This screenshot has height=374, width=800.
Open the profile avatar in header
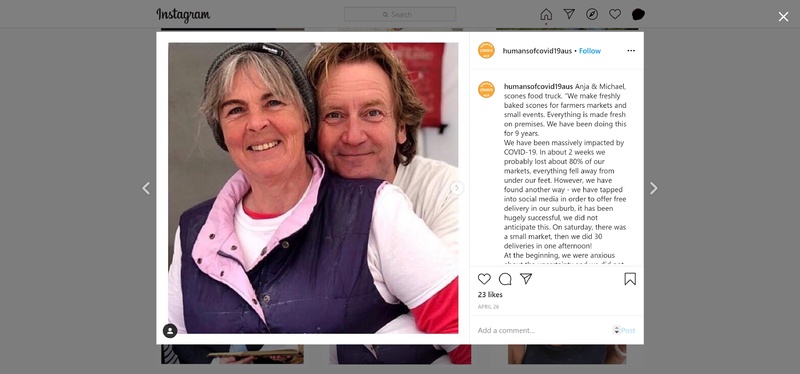638,14
